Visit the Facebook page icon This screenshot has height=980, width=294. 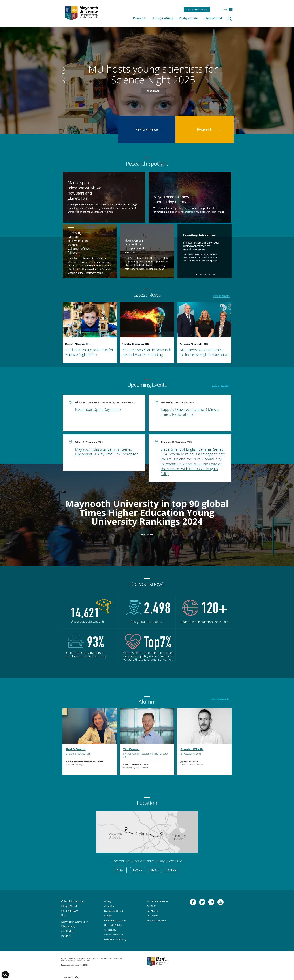click(193, 902)
